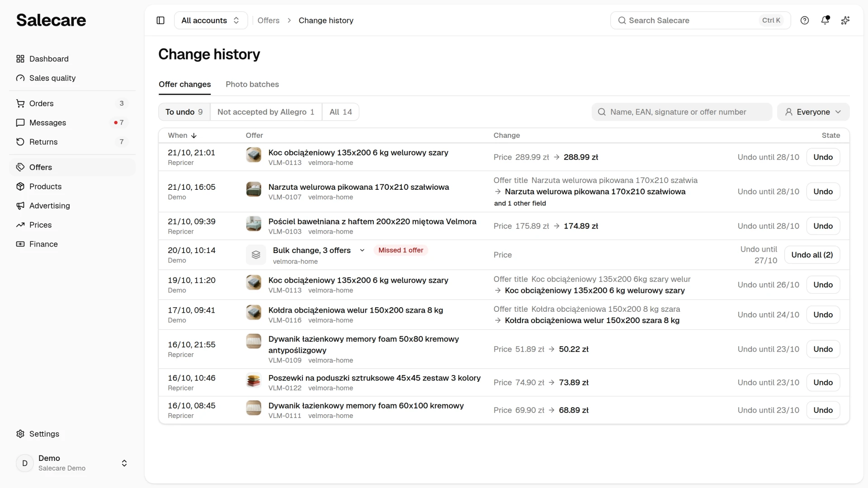
Task: Sort by the When column
Action: pyautogui.click(x=182, y=136)
